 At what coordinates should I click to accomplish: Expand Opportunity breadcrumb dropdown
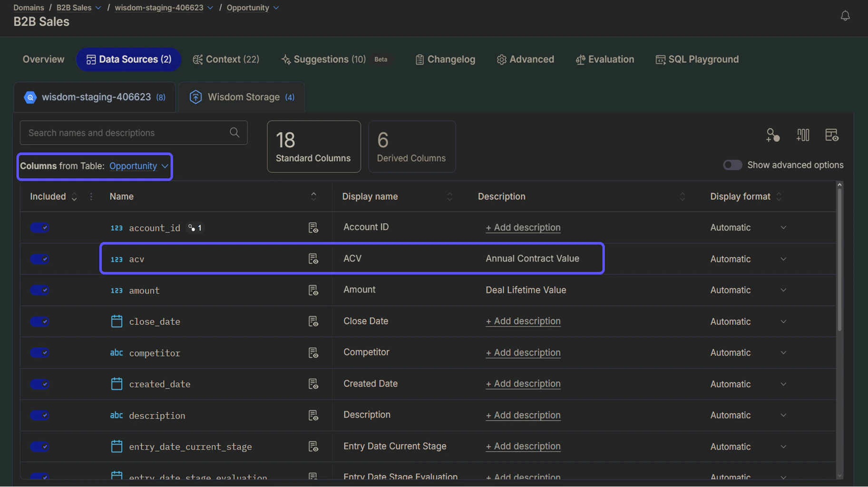coord(276,8)
